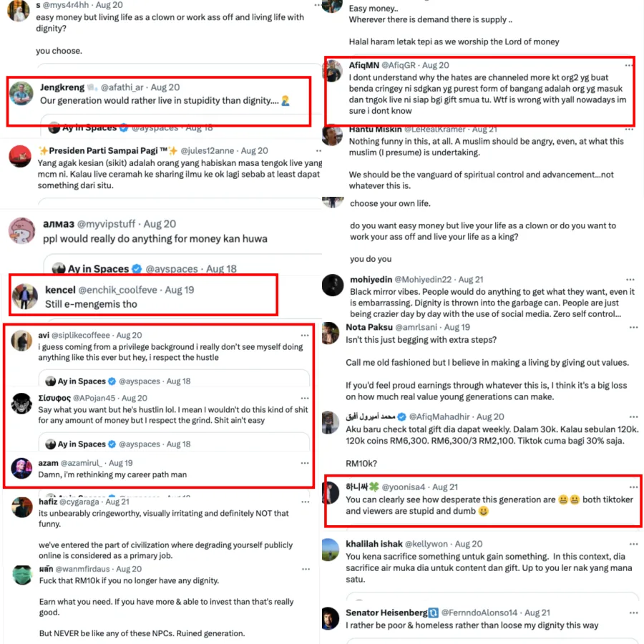Click Aug 21 timestamp on Senator Heisenberg's tweet
Screen dimensions: 644x644
pyautogui.click(x=537, y=613)
